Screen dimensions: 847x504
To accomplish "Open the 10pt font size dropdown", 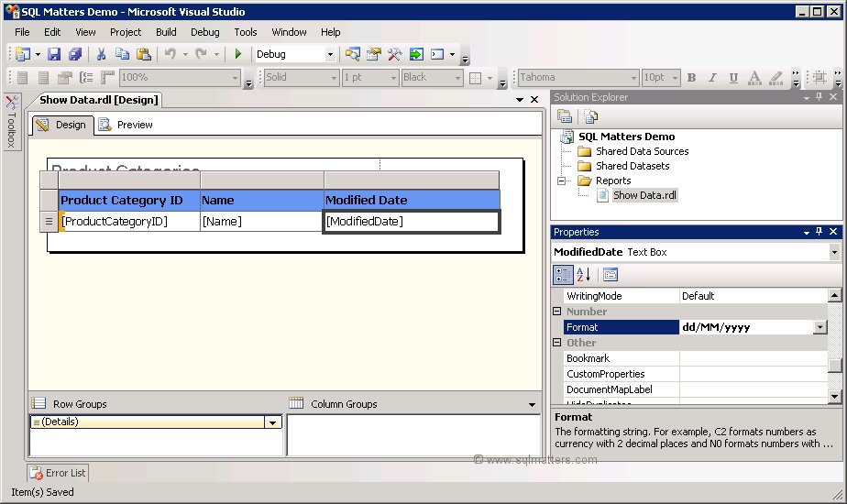I will click(x=676, y=78).
